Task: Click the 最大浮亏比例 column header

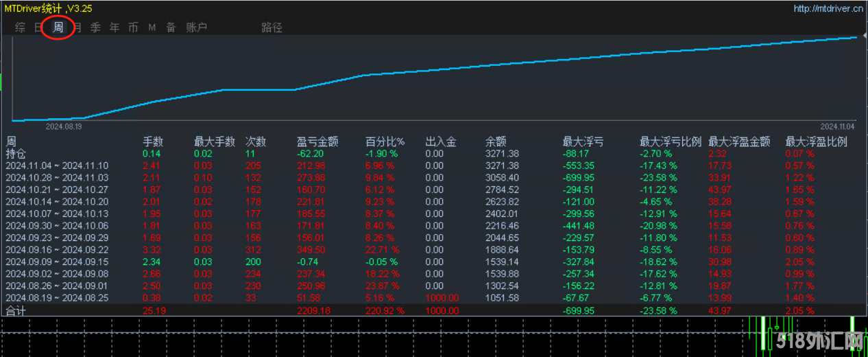Action: click(x=670, y=142)
